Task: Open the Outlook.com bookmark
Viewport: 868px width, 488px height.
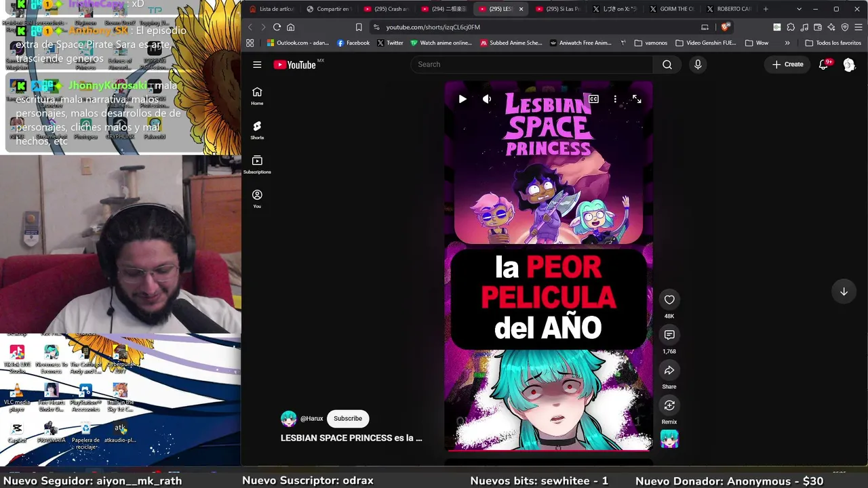Action: tap(298, 43)
